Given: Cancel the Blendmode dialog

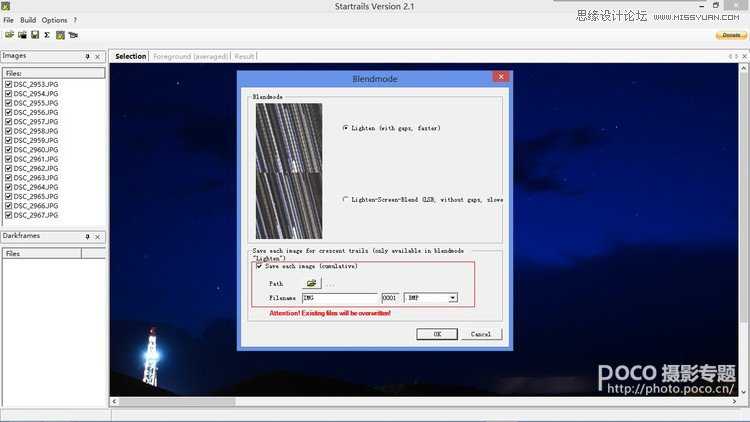Looking at the screenshot, I should point(480,334).
